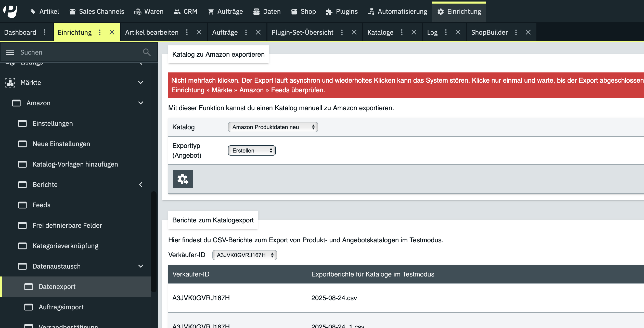Close the Log tab
The image size is (644, 328).
coord(458,32)
